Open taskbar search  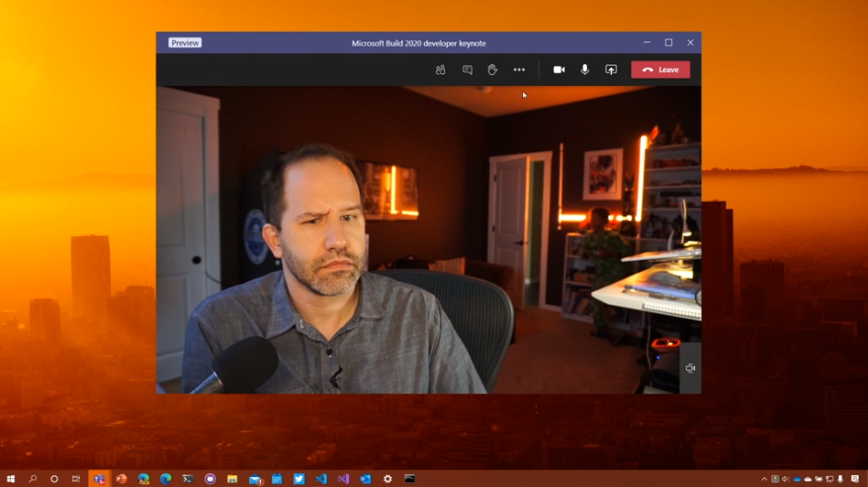tap(33, 479)
